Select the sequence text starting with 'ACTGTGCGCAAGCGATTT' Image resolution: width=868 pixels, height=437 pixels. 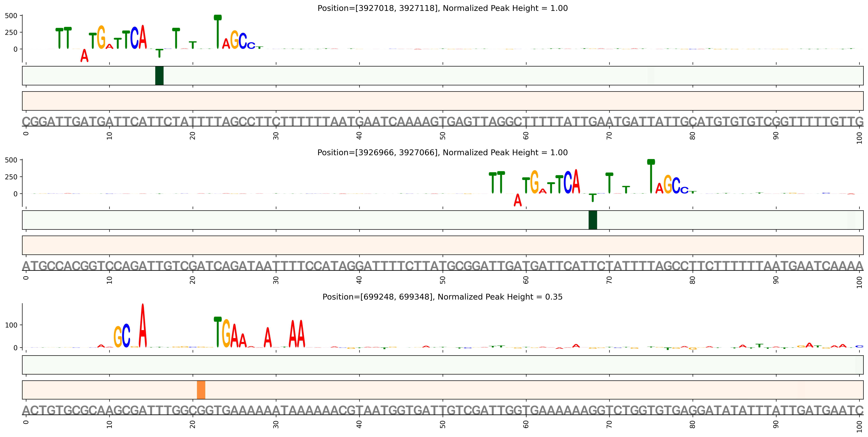[443, 410]
